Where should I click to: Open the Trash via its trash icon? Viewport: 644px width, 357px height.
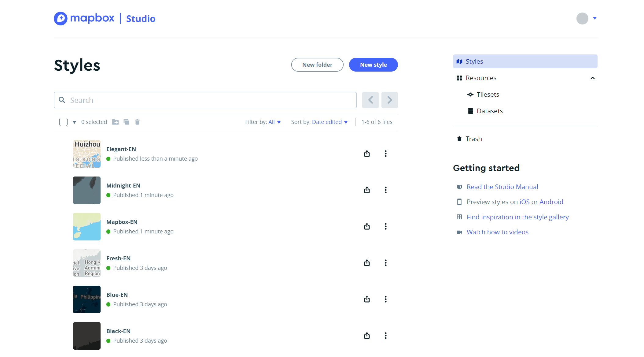459,139
